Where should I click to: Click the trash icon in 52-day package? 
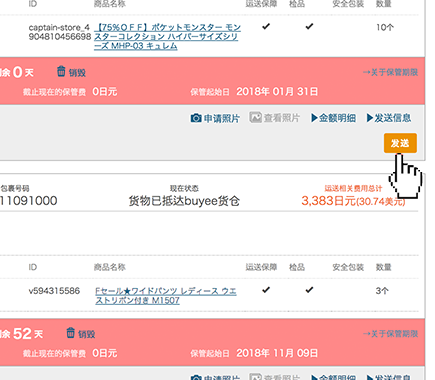(70, 332)
